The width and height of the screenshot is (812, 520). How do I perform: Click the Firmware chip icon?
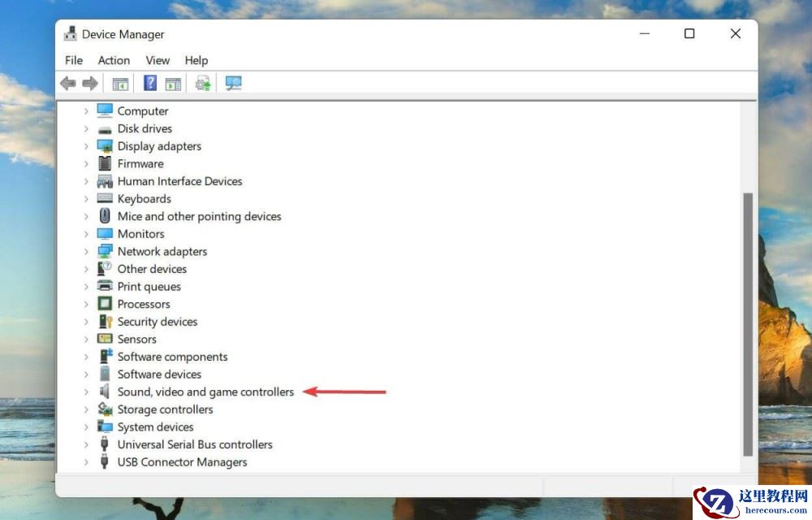[x=105, y=163]
